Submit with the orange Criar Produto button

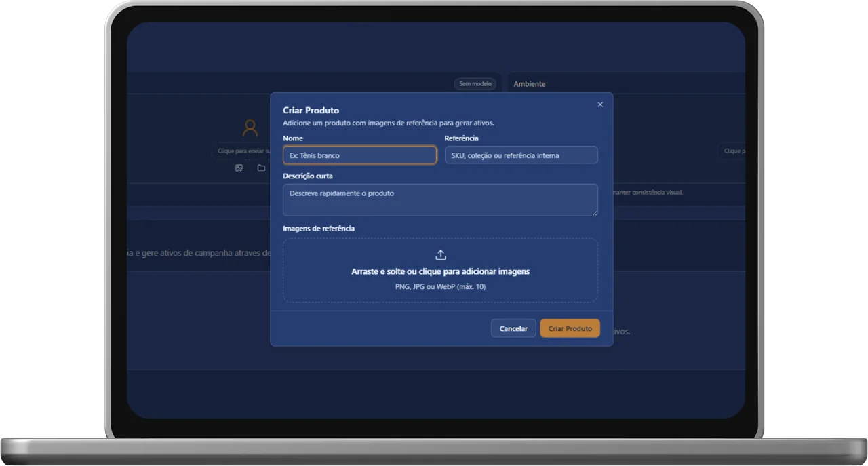coord(570,328)
